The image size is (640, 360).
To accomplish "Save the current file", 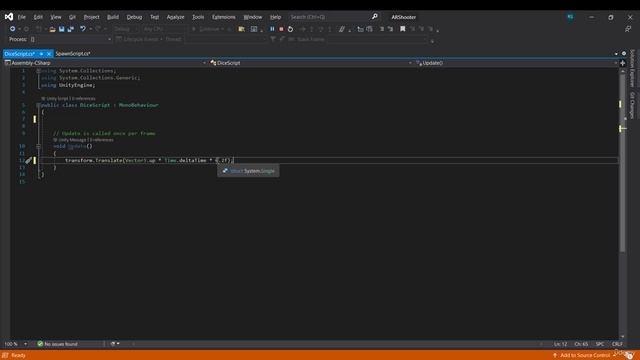I will coord(62,29).
